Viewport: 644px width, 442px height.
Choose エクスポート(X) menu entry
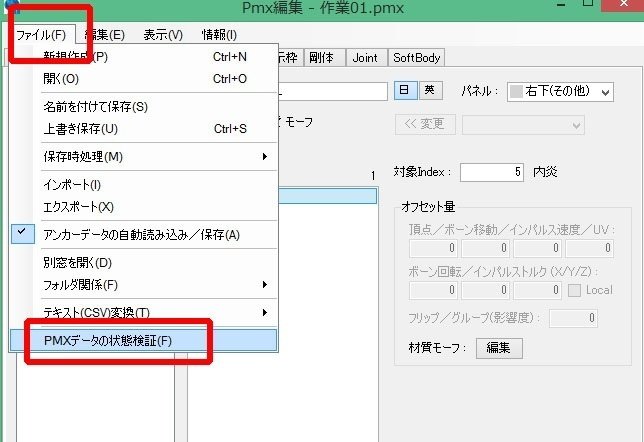coord(144,207)
